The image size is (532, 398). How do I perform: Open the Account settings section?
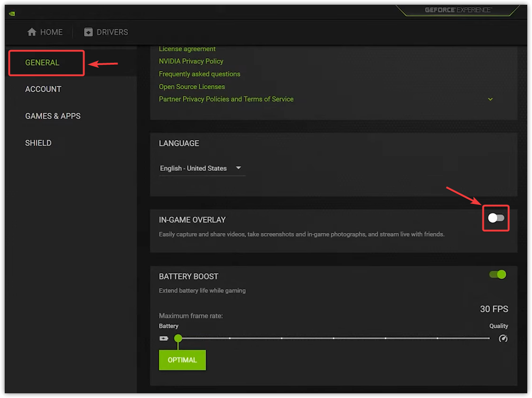click(x=43, y=89)
